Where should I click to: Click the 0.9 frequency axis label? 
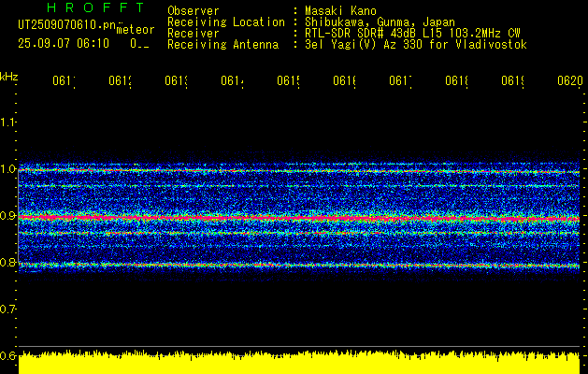pos(8,215)
